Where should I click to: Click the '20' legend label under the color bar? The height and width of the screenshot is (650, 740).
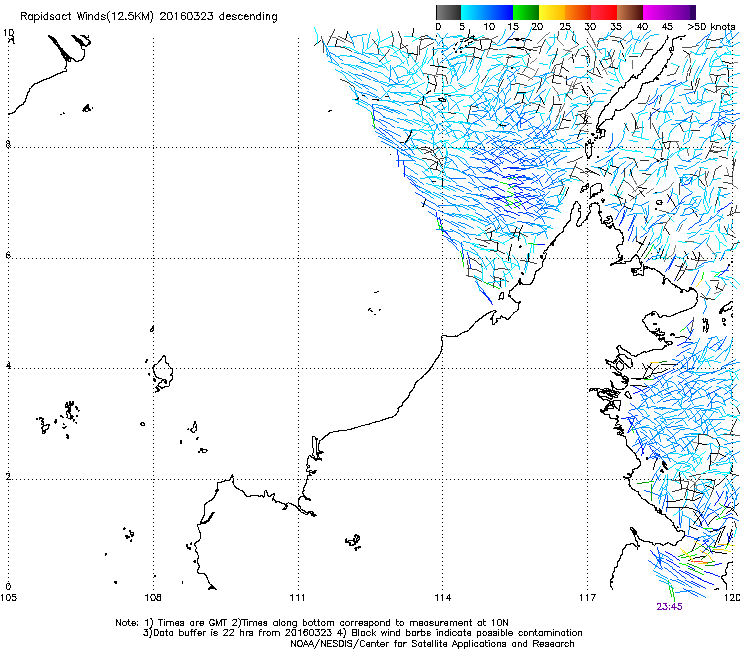pyautogui.click(x=538, y=27)
